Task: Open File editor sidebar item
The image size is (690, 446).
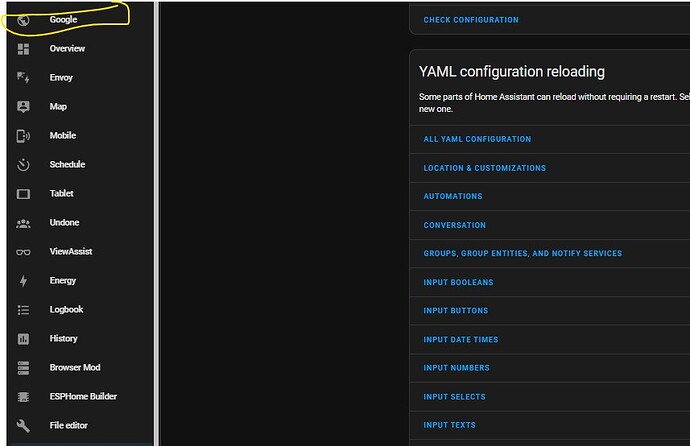Action: pos(70,426)
